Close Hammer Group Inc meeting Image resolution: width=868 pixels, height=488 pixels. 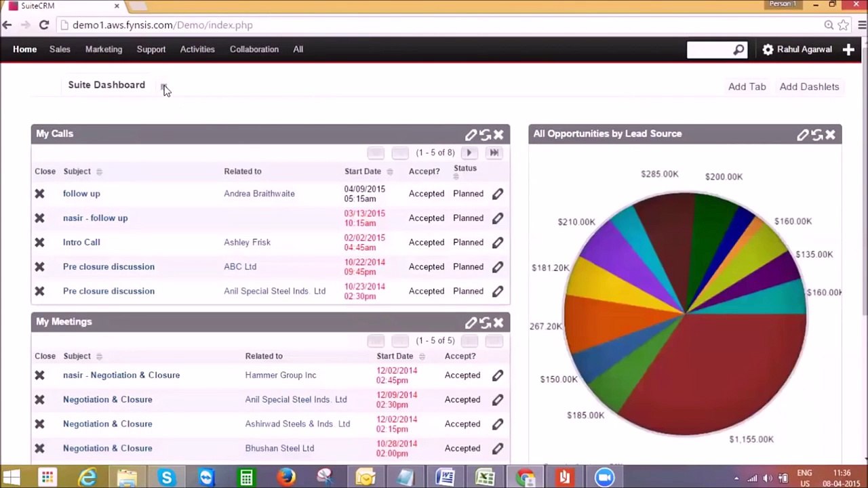39,375
